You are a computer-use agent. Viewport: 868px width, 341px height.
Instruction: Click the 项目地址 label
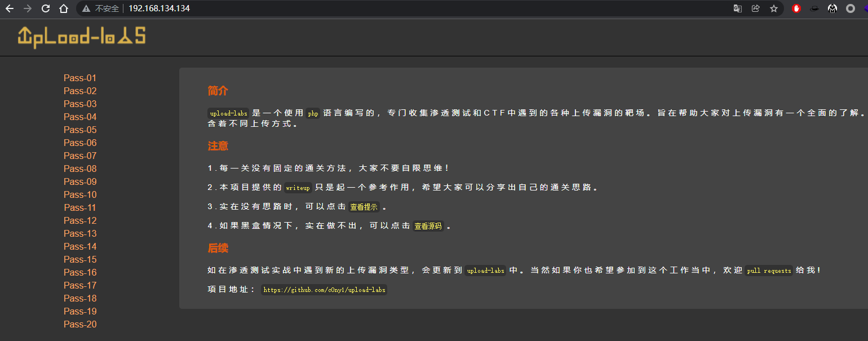click(x=232, y=290)
